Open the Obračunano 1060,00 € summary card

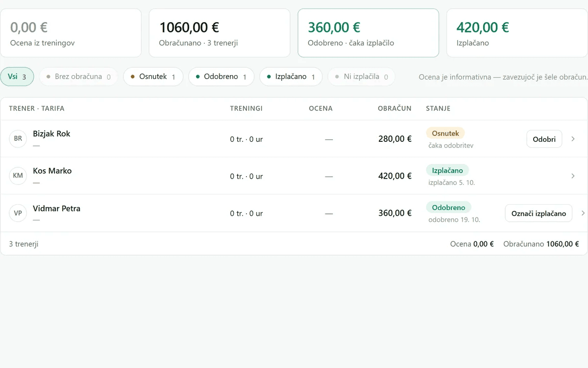(x=220, y=33)
